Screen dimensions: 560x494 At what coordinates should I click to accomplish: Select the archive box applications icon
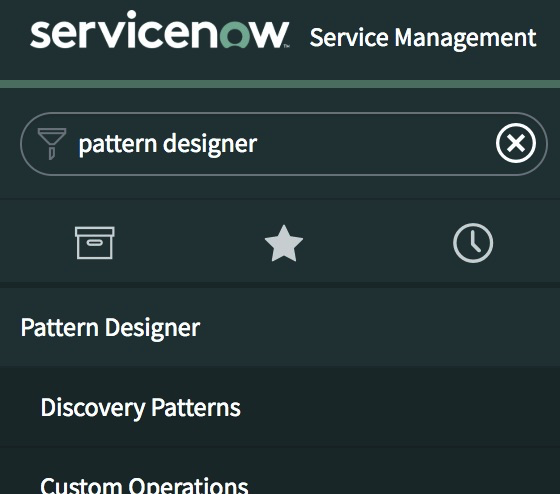95,243
